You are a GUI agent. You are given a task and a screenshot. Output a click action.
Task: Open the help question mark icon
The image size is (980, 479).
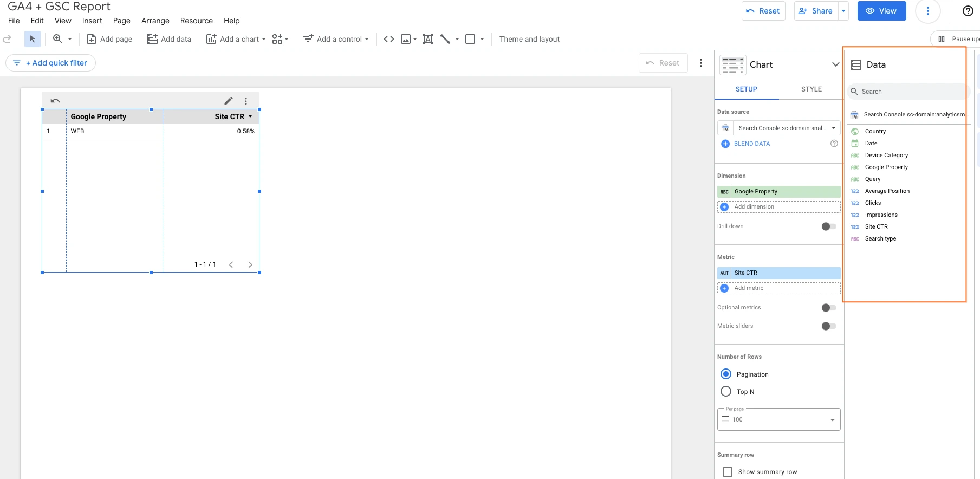pos(968,11)
